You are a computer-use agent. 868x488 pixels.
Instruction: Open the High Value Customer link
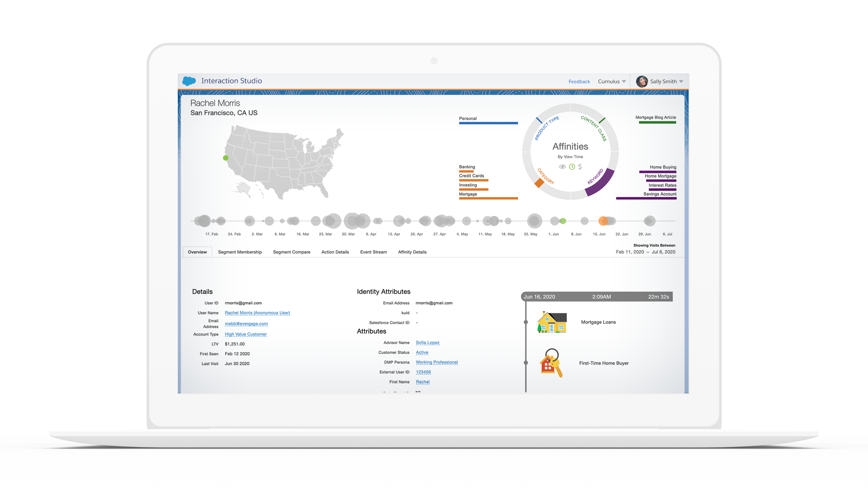(246, 334)
